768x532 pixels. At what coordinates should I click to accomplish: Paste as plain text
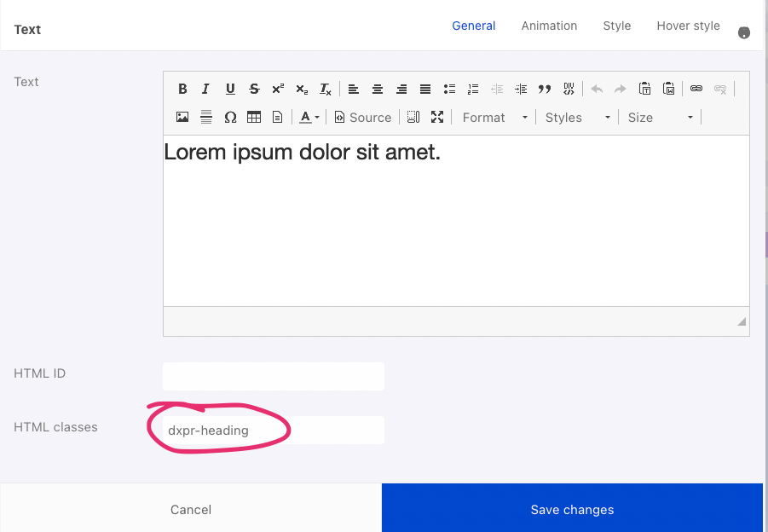[x=644, y=89]
